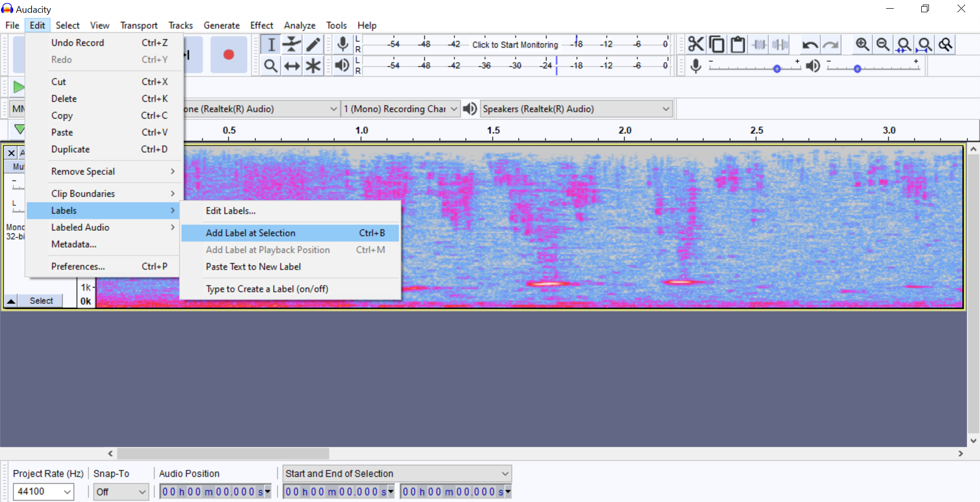Click the speaker icon beside Speakers device

470,109
